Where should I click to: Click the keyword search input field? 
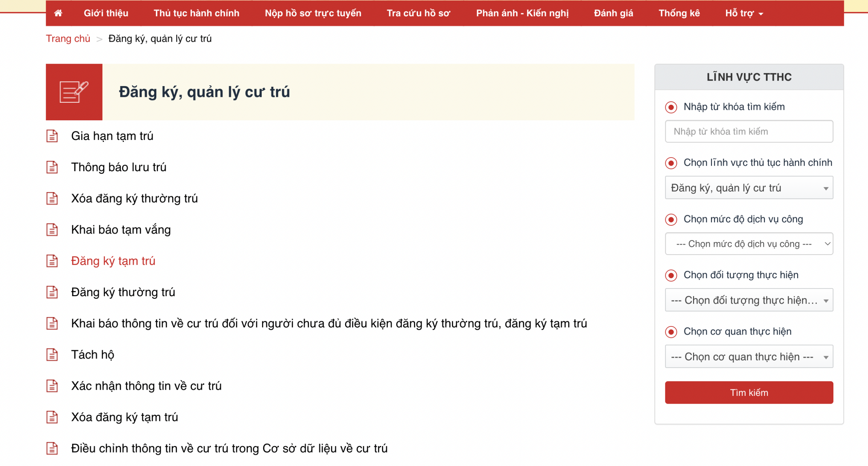(749, 131)
